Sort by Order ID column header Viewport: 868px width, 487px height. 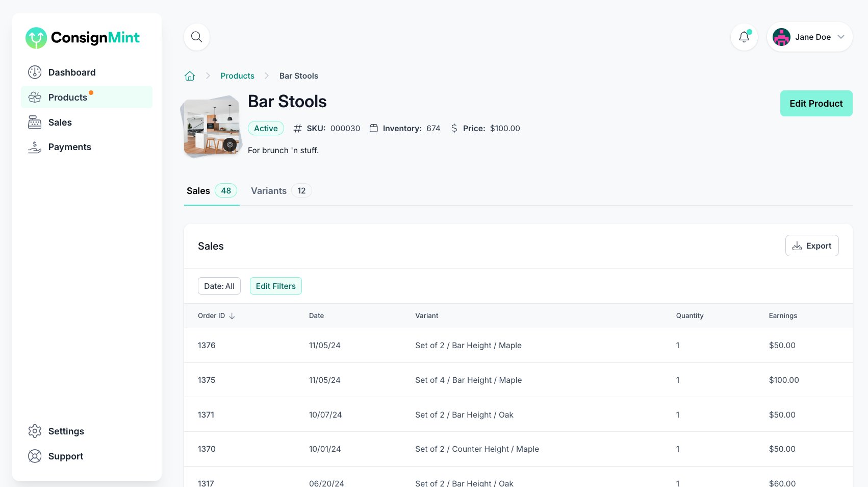(x=212, y=316)
